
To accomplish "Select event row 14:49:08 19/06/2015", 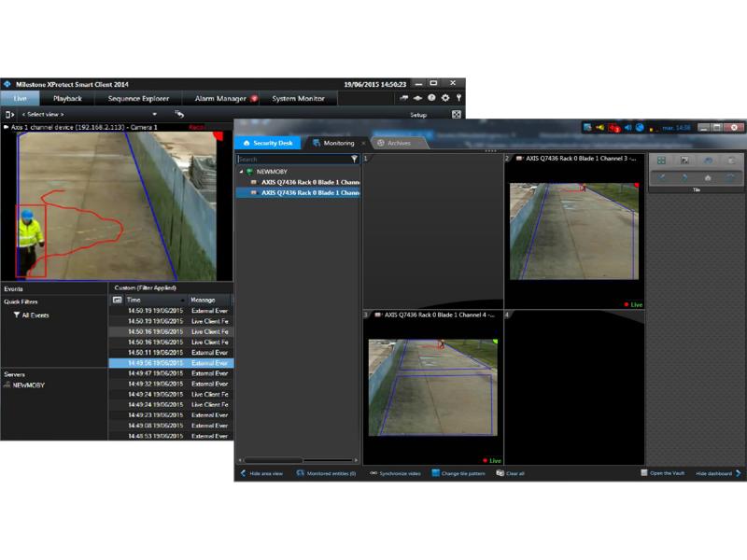I will [171, 426].
